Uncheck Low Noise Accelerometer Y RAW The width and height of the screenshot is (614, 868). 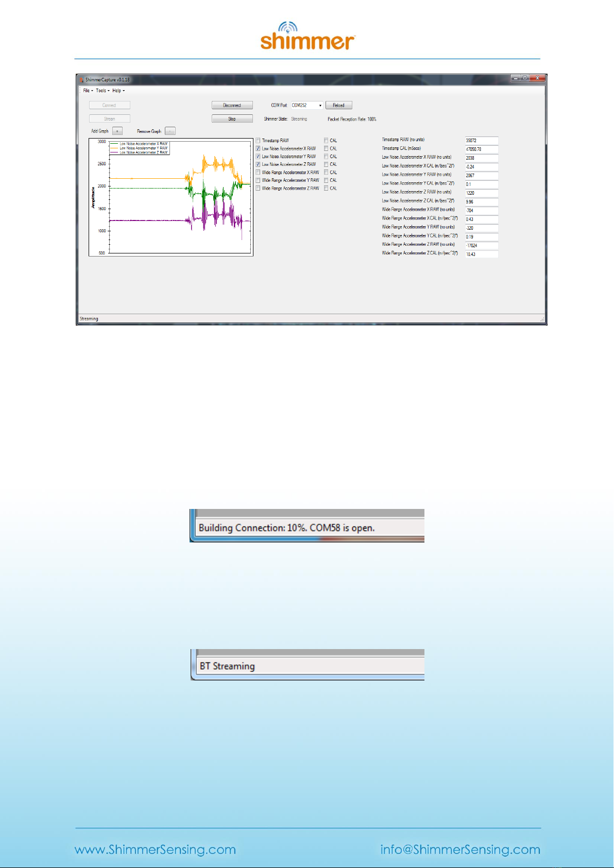pyautogui.click(x=258, y=157)
